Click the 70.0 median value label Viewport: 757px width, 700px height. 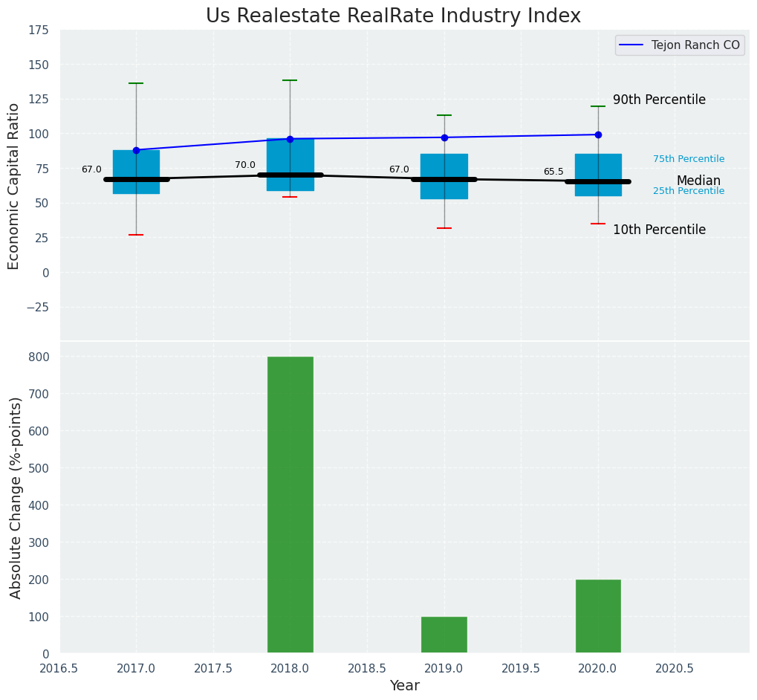click(x=245, y=165)
